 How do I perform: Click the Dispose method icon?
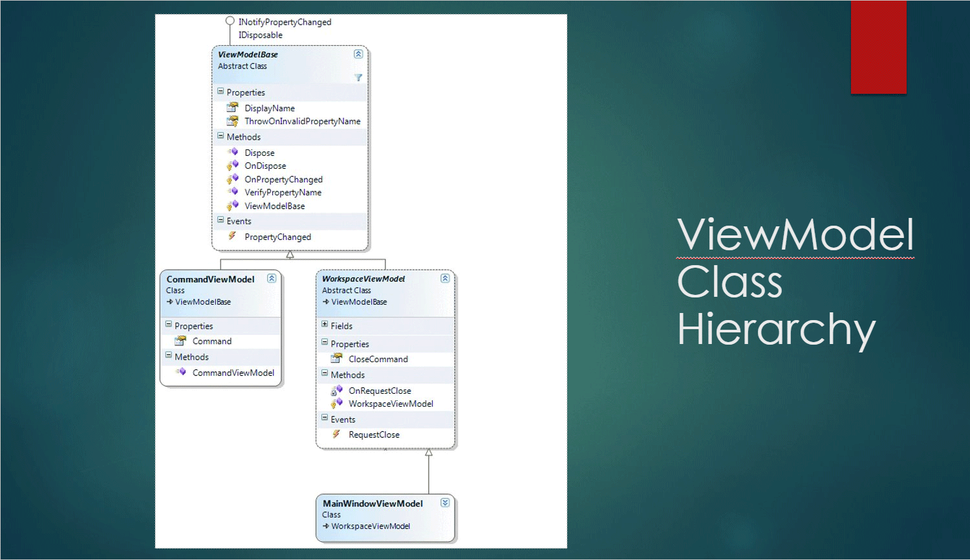(x=232, y=152)
